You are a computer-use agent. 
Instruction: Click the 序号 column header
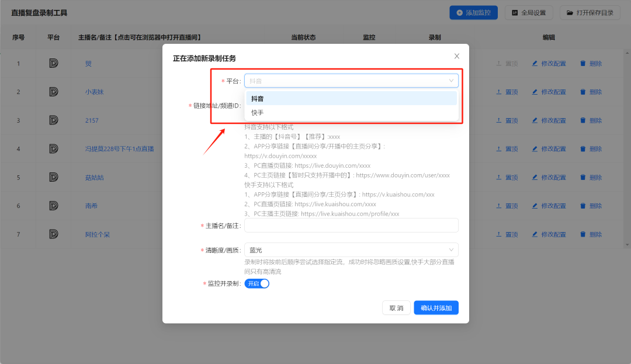(x=19, y=37)
